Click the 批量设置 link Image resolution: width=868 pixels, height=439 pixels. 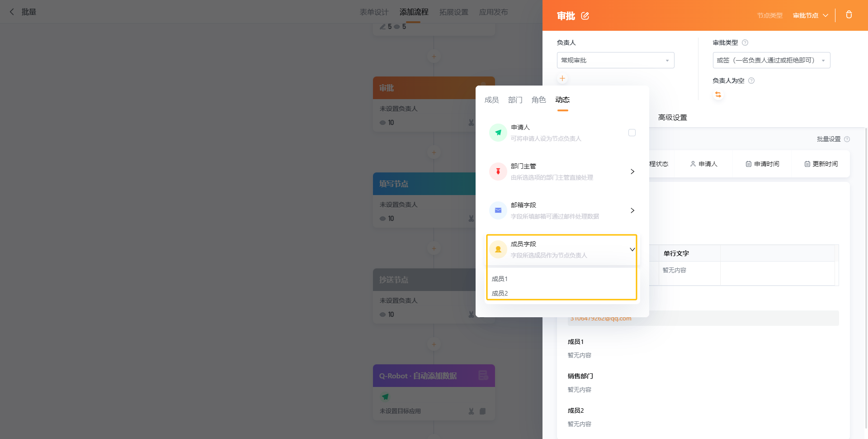[829, 139]
